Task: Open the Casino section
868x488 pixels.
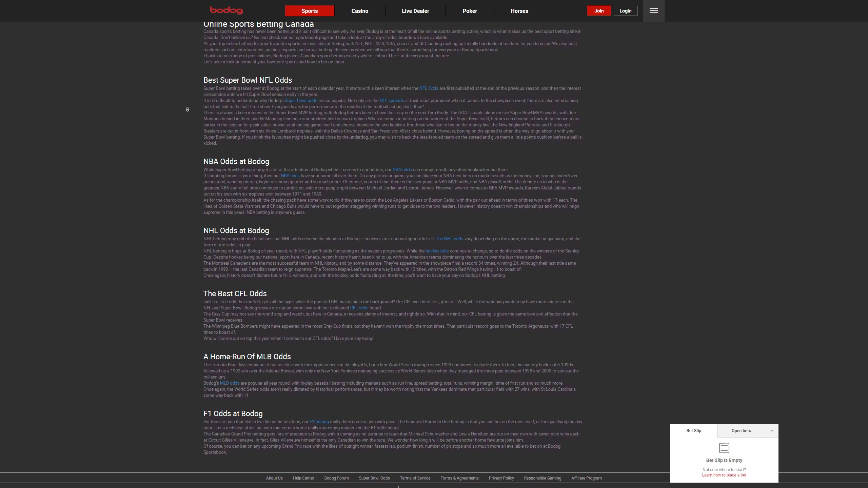Action: click(360, 11)
